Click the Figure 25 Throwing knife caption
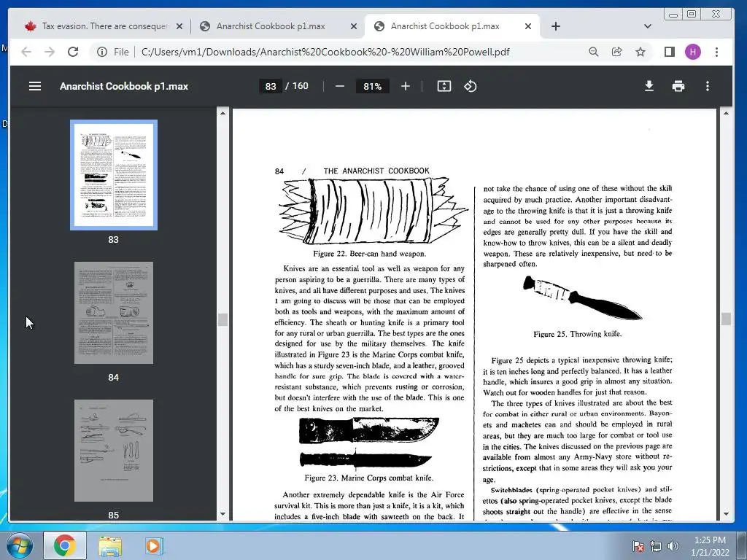 click(578, 334)
